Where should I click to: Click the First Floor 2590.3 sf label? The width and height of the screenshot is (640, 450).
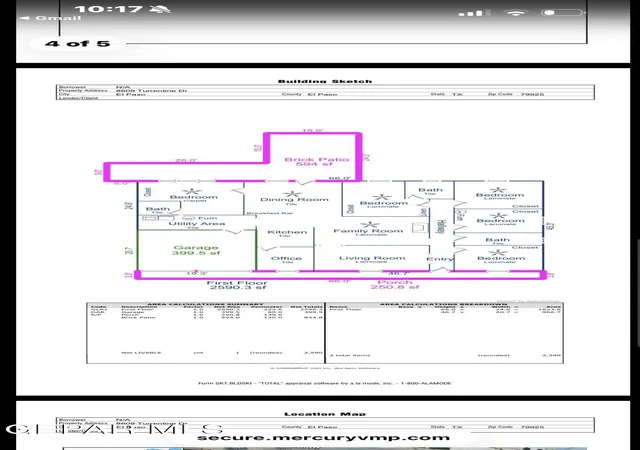(x=237, y=285)
